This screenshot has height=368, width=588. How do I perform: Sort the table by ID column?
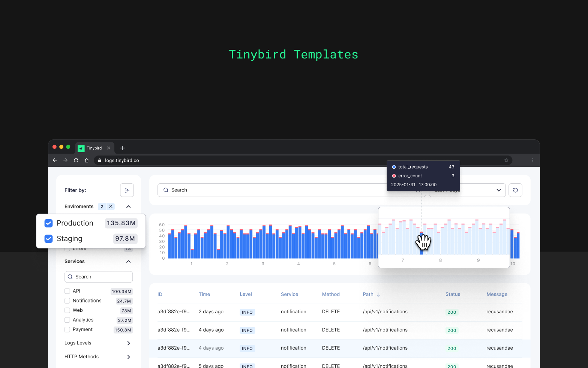[x=160, y=295]
